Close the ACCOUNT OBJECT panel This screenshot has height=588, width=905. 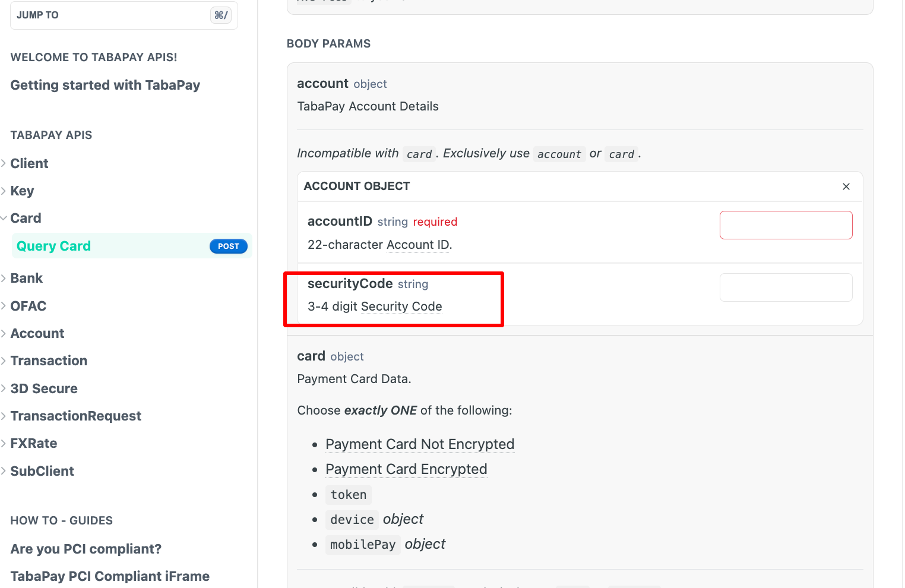(846, 186)
